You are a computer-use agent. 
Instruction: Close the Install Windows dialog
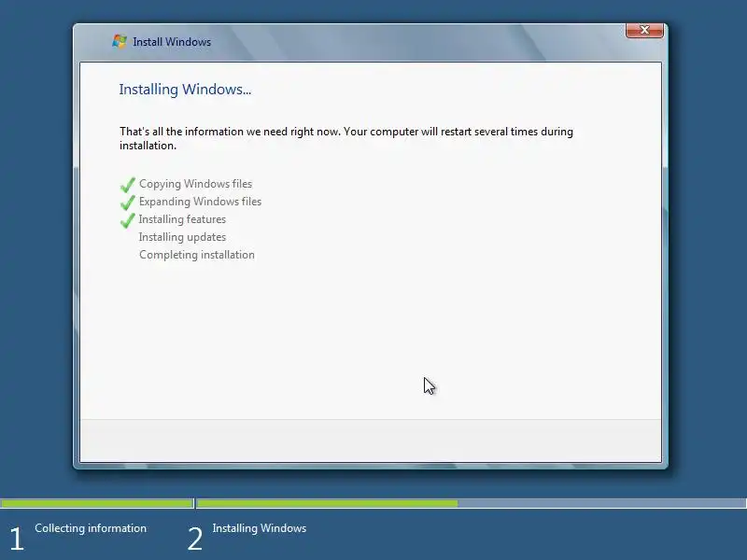pos(644,31)
